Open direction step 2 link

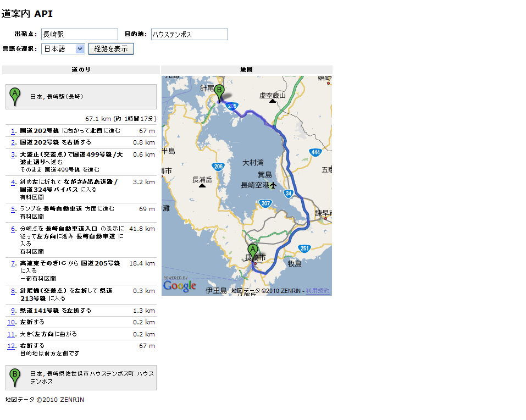pos(13,142)
